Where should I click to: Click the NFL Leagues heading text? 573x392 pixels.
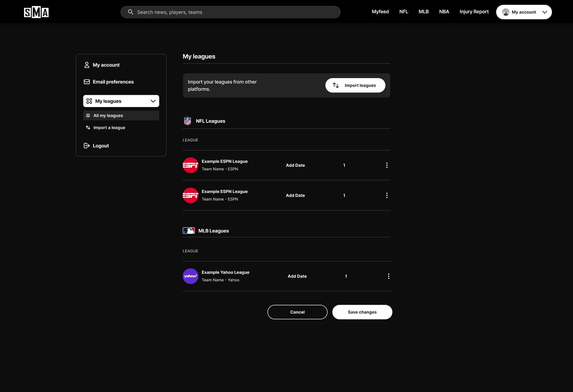211,121
